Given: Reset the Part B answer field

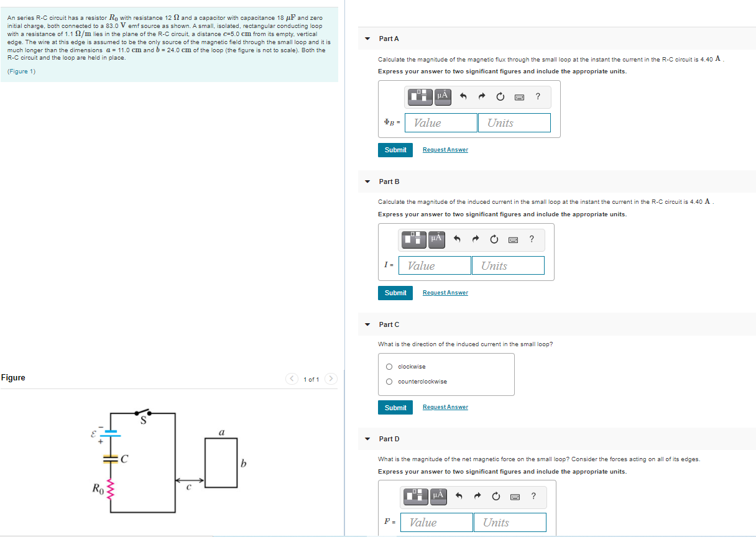Looking at the screenshot, I should [493, 240].
